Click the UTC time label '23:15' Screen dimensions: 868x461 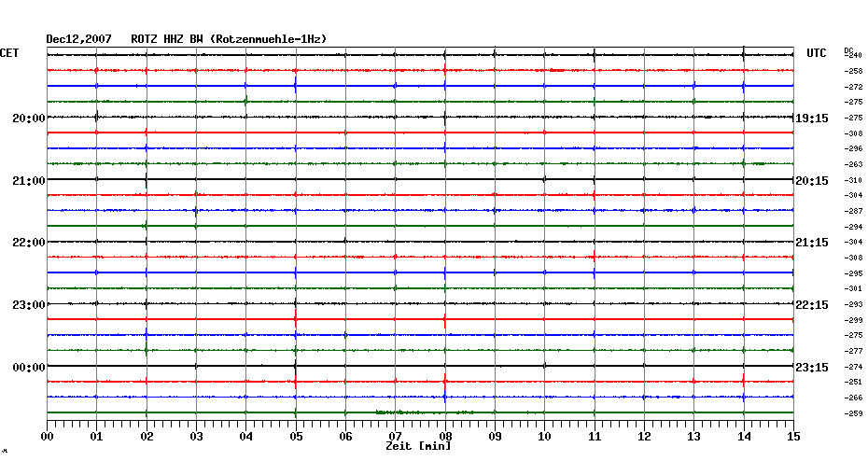click(812, 368)
